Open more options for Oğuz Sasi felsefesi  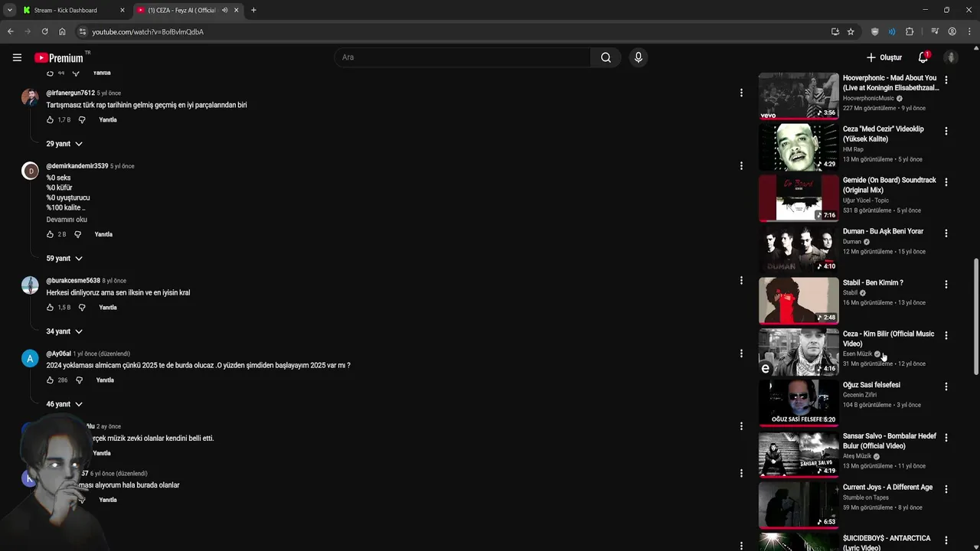(946, 386)
